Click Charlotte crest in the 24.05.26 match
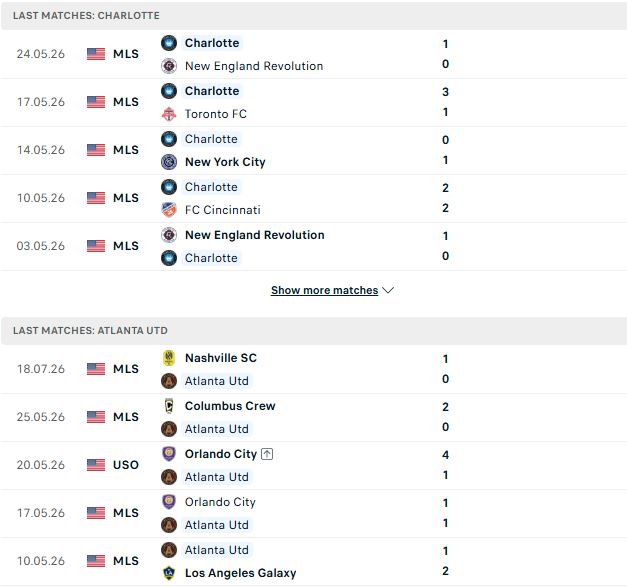Screen dimensions: 627x587 (x=169, y=43)
